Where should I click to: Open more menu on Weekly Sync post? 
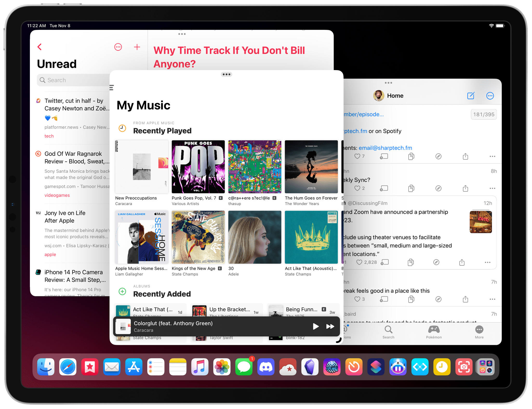(492, 188)
